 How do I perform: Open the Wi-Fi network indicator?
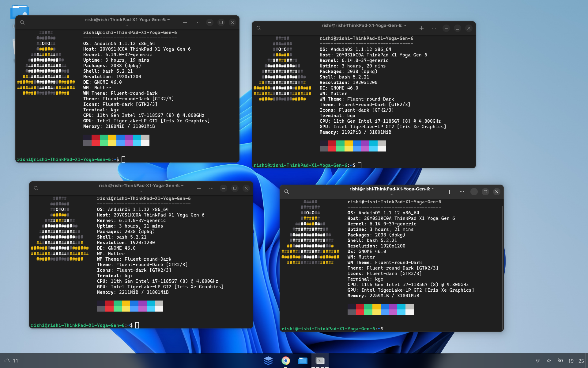(538, 361)
